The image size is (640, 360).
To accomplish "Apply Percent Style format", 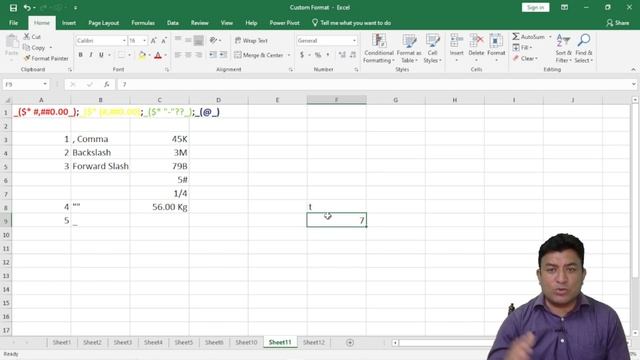I will [318, 55].
